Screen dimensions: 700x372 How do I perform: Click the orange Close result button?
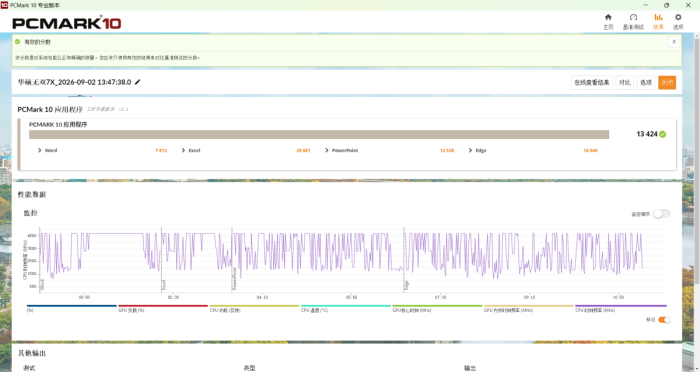point(667,82)
